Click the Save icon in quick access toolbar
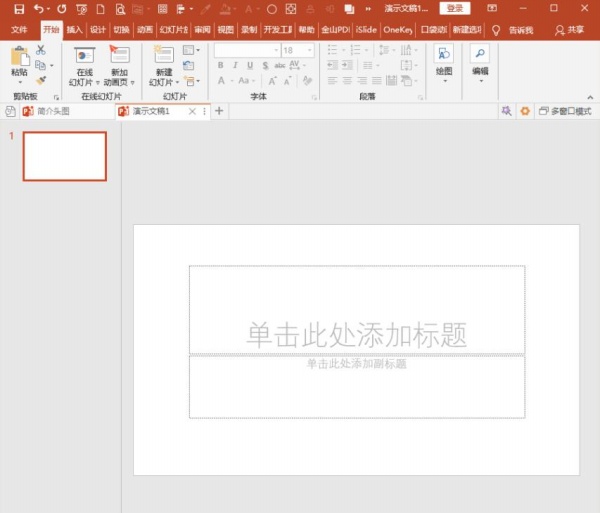The height and width of the screenshot is (513, 600). point(18,8)
